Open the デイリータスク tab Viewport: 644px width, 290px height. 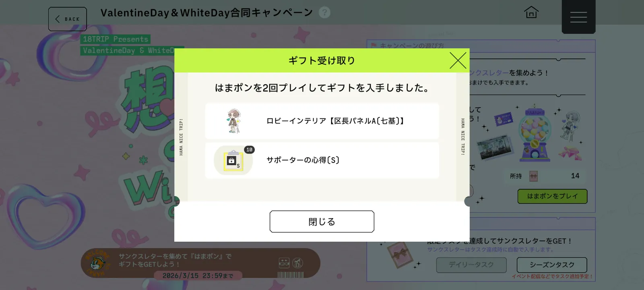coord(471,265)
